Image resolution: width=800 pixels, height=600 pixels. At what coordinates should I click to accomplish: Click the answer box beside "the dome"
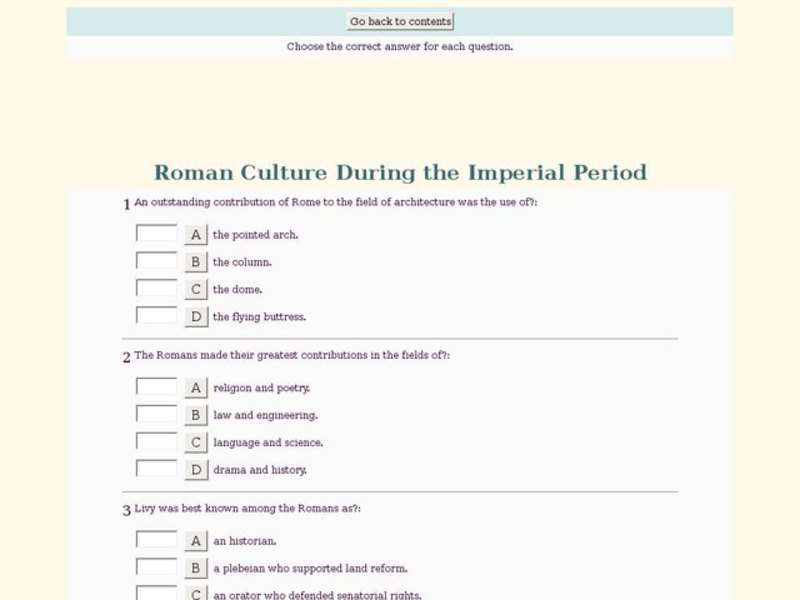pyautogui.click(x=156, y=289)
